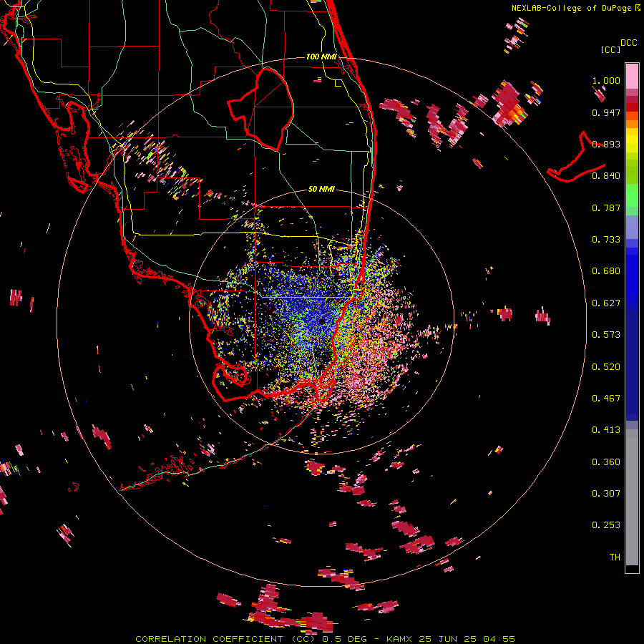
Task: Click the 1.000 value on color scale
Action: [x=606, y=80]
